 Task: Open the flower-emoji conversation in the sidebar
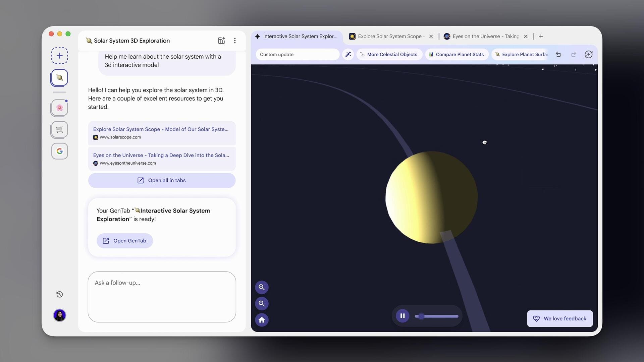click(x=59, y=108)
